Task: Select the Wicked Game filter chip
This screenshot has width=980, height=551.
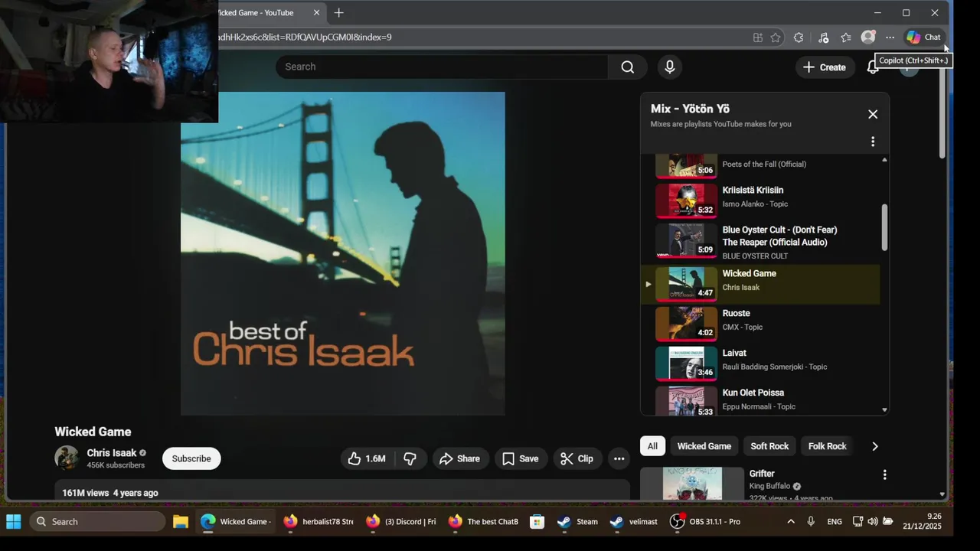Action: point(704,446)
